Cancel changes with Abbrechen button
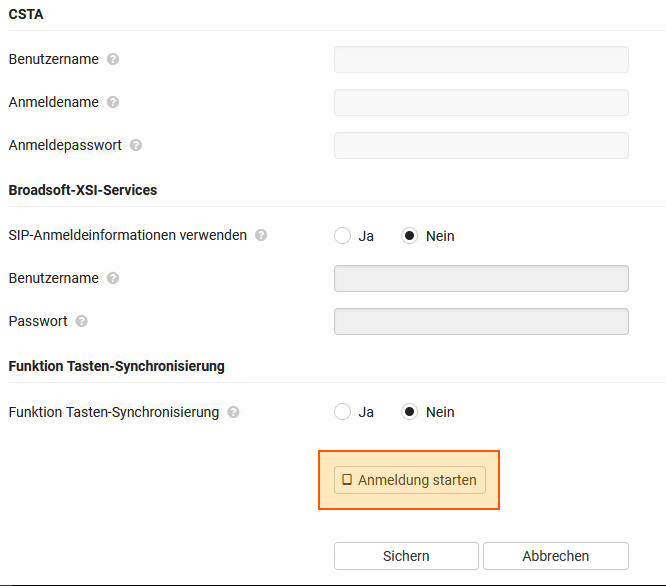The width and height of the screenshot is (666, 586). (x=555, y=556)
